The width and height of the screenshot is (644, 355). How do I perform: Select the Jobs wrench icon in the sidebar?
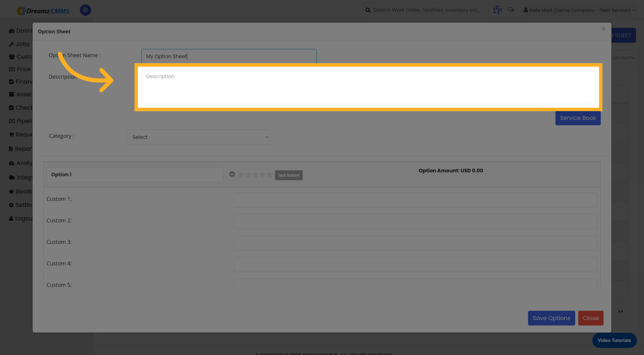tap(11, 44)
